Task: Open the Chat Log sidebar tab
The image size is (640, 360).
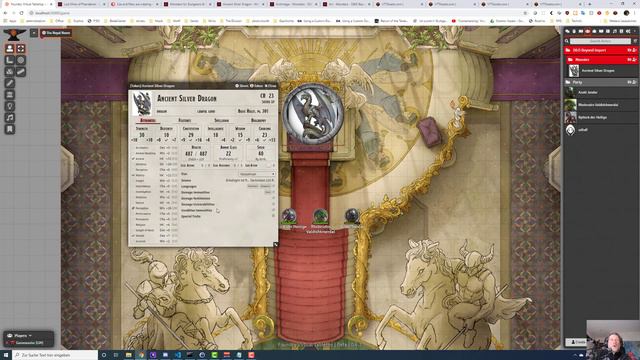Action: coord(567,31)
